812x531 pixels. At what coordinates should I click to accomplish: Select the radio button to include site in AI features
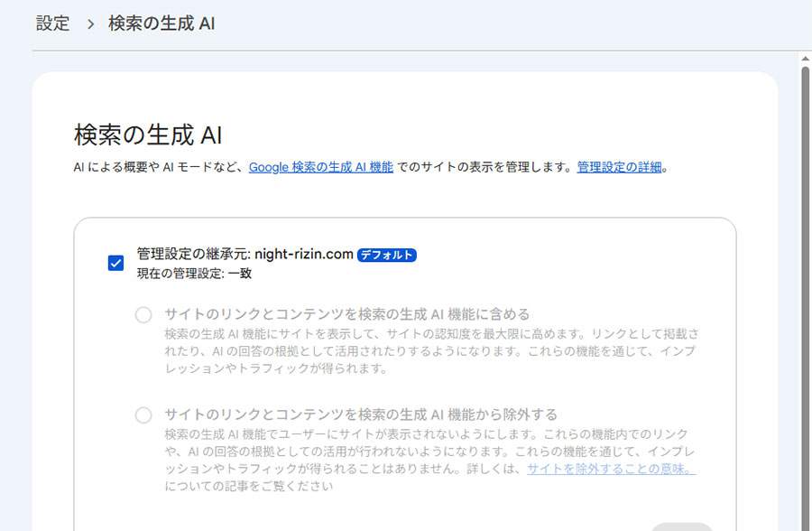click(143, 315)
